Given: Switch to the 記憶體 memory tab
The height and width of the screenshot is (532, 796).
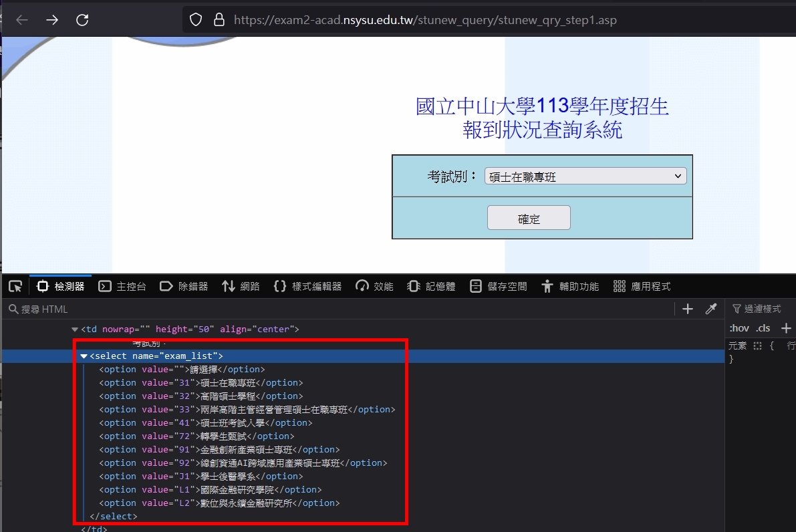Looking at the screenshot, I should (431, 287).
